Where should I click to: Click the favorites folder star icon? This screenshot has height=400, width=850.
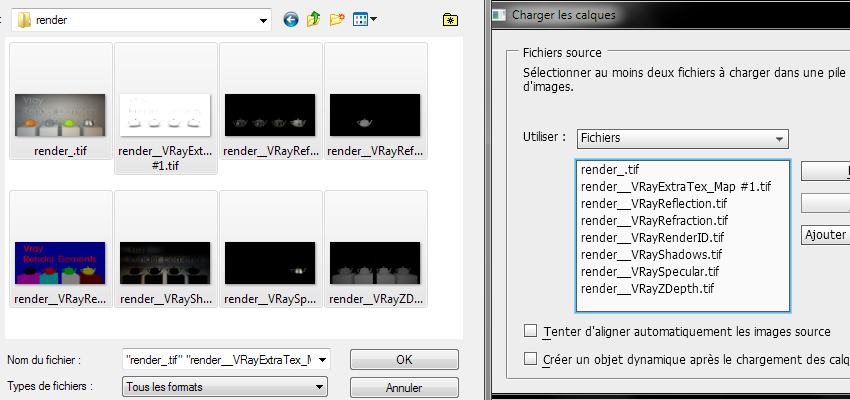(x=450, y=21)
